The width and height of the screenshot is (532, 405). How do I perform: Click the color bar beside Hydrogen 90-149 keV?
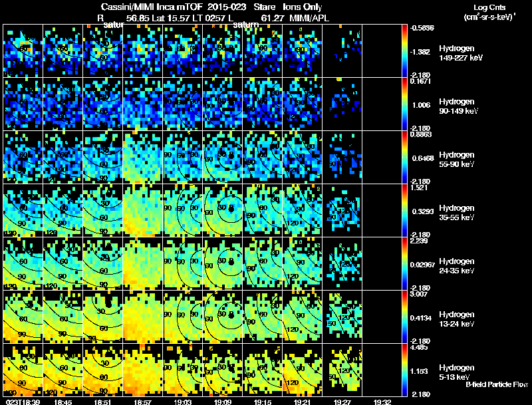(x=404, y=104)
